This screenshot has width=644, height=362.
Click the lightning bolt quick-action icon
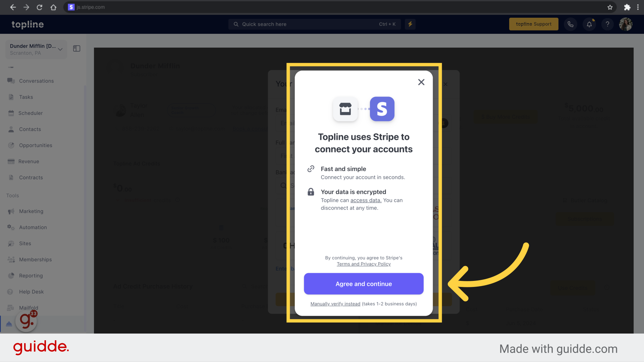(410, 24)
